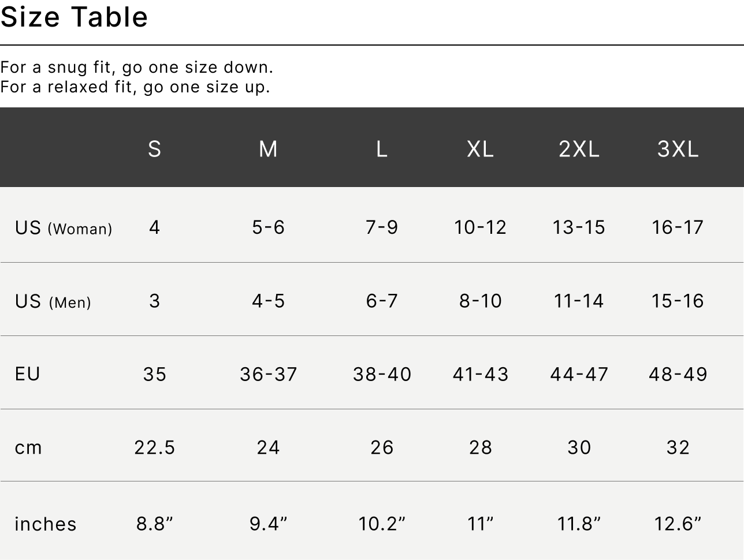The height and width of the screenshot is (560, 744).
Task: Click the 2XL column header
Action: [x=579, y=149]
